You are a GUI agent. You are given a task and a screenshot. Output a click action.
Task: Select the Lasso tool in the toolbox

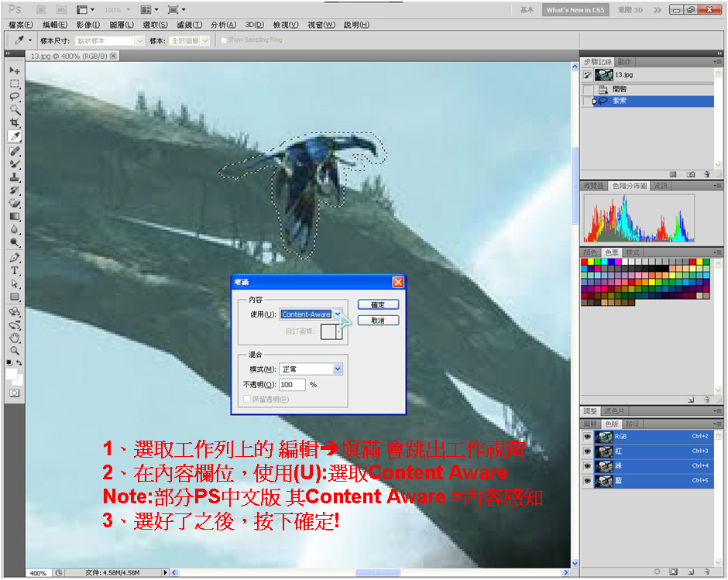click(x=15, y=97)
